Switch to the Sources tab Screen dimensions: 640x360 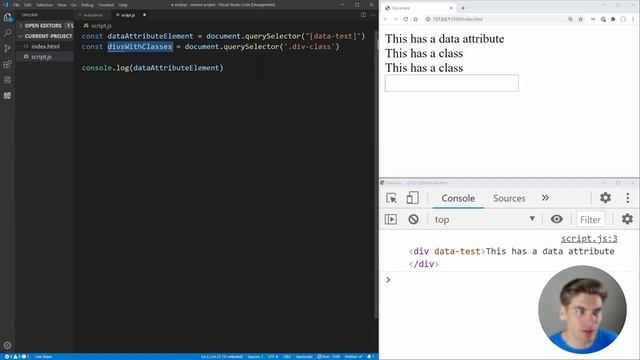(509, 198)
